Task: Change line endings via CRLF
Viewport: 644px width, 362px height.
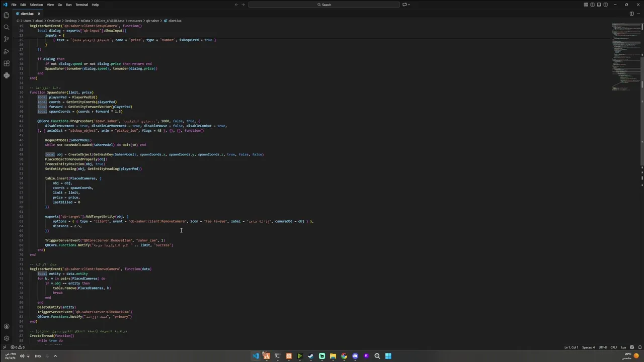Action: (x=614, y=347)
